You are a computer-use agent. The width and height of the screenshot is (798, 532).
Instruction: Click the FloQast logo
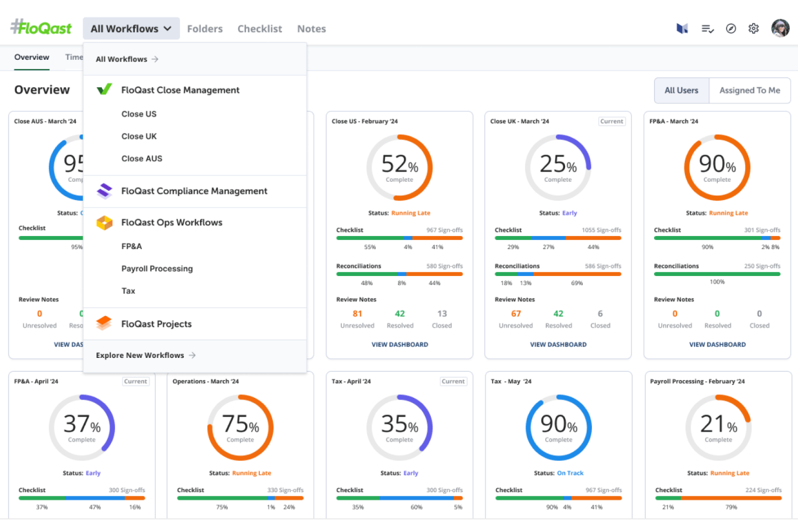point(41,27)
